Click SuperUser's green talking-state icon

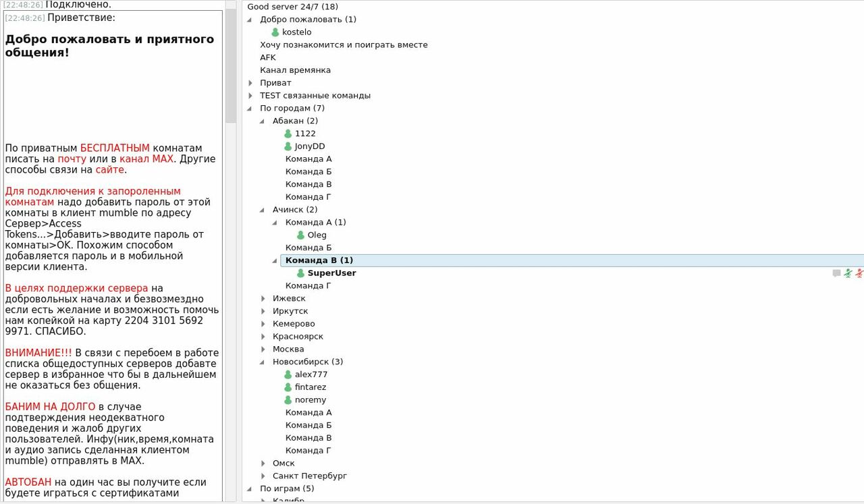point(300,273)
